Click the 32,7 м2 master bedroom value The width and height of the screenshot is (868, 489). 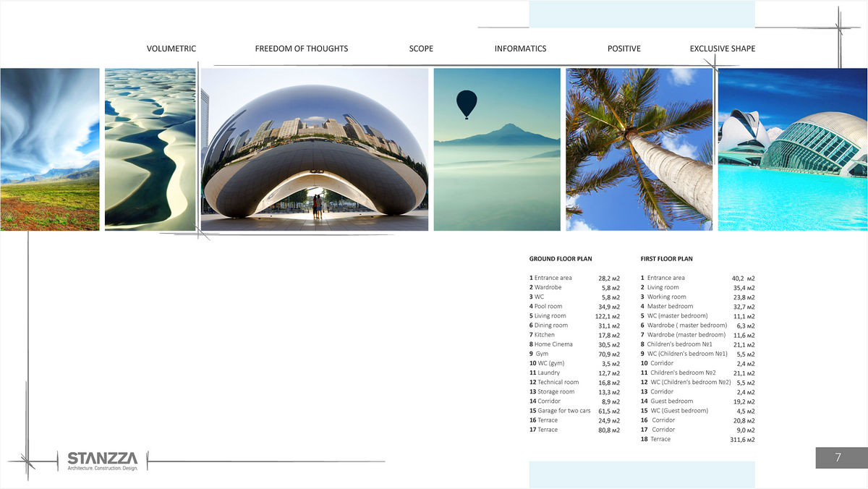coord(744,307)
